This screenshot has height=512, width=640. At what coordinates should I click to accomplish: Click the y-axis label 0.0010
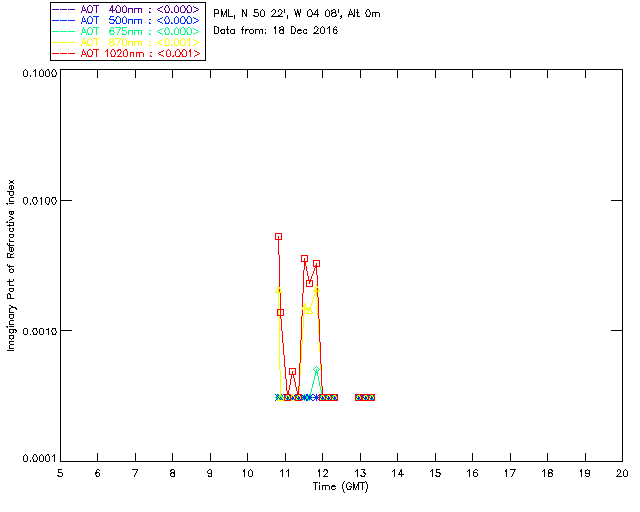(x=40, y=331)
